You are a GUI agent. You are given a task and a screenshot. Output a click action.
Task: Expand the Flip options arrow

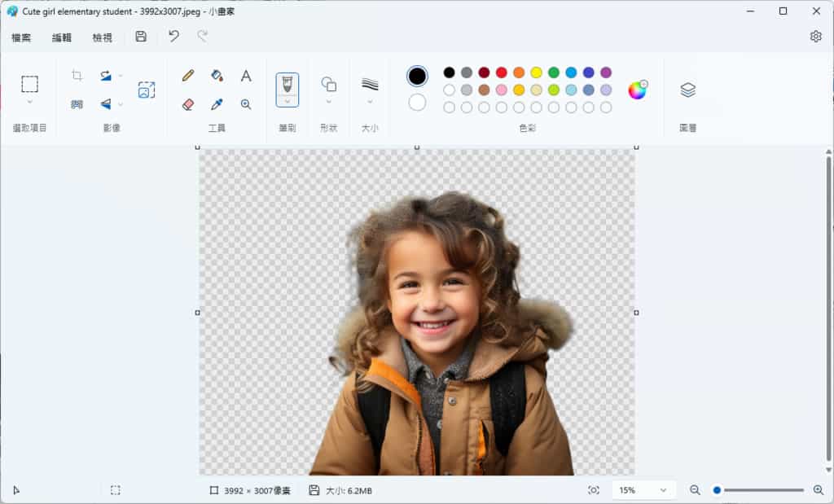tap(121, 104)
